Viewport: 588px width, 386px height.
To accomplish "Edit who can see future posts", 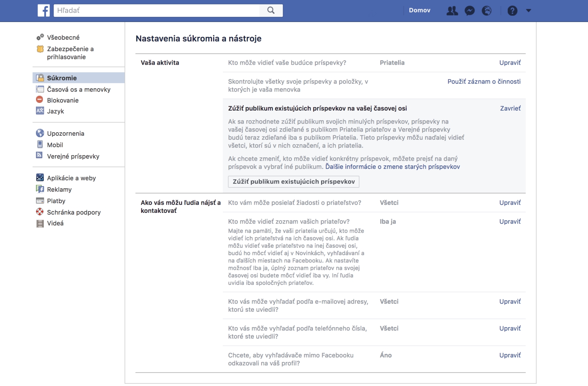I will point(510,62).
